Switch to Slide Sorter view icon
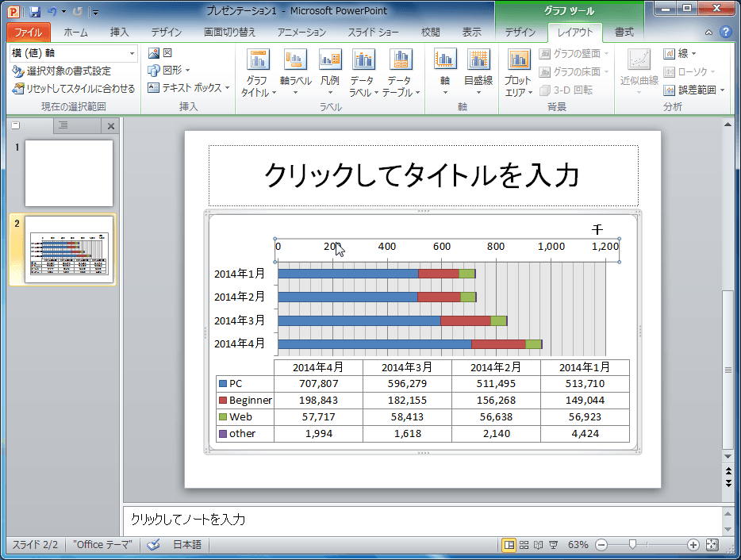 pos(524,545)
